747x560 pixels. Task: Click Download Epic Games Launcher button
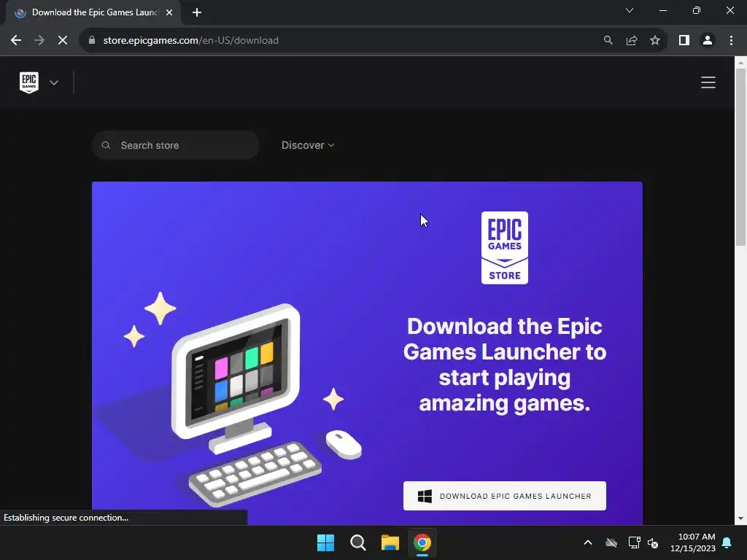pos(505,496)
